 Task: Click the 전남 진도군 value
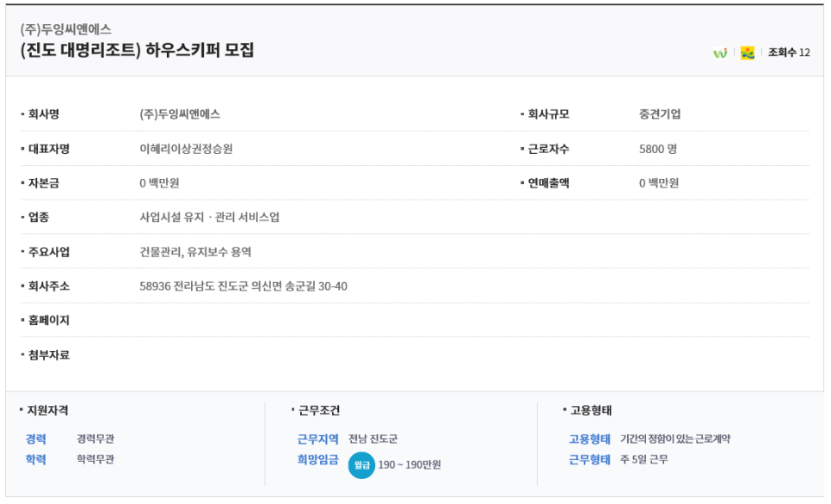373,439
